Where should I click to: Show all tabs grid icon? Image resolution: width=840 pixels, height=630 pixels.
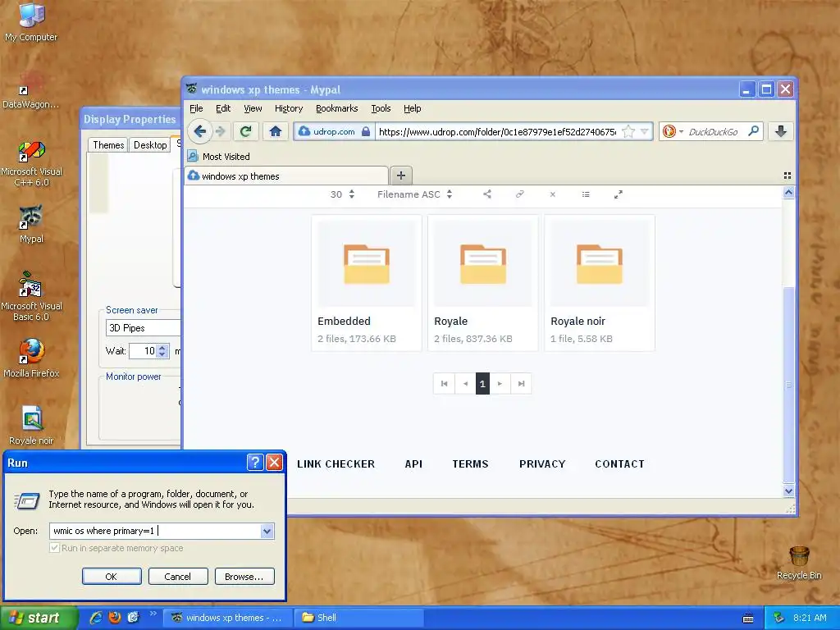(x=787, y=176)
